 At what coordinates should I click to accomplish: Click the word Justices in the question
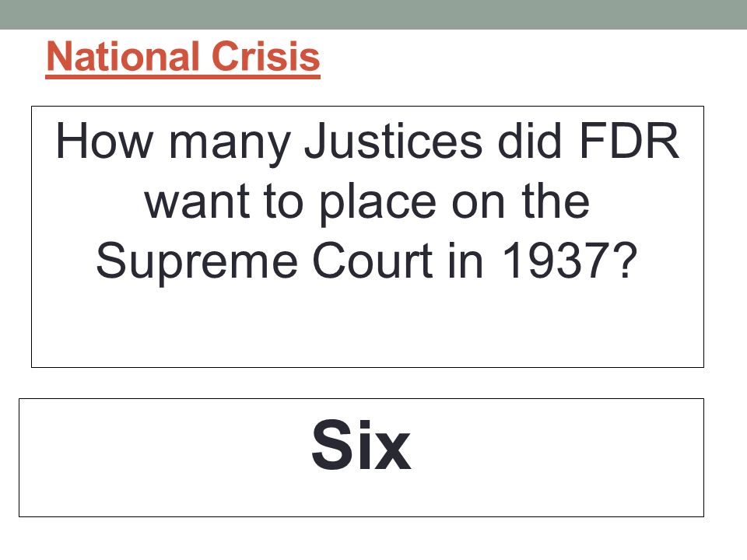pyautogui.click(x=394, y=142)
